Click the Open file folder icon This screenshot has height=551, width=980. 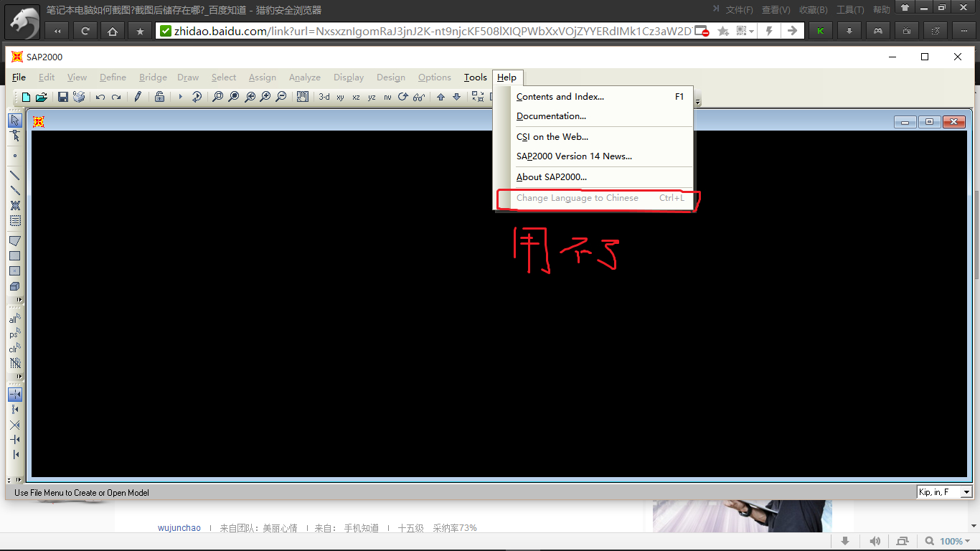point(42,97)
